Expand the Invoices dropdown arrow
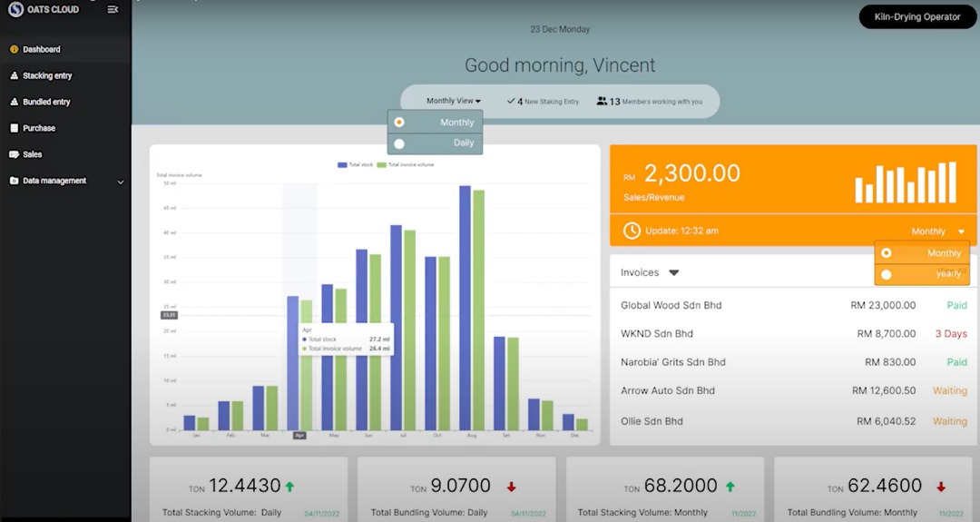980x522 pixels. click(x=674, y=272)
